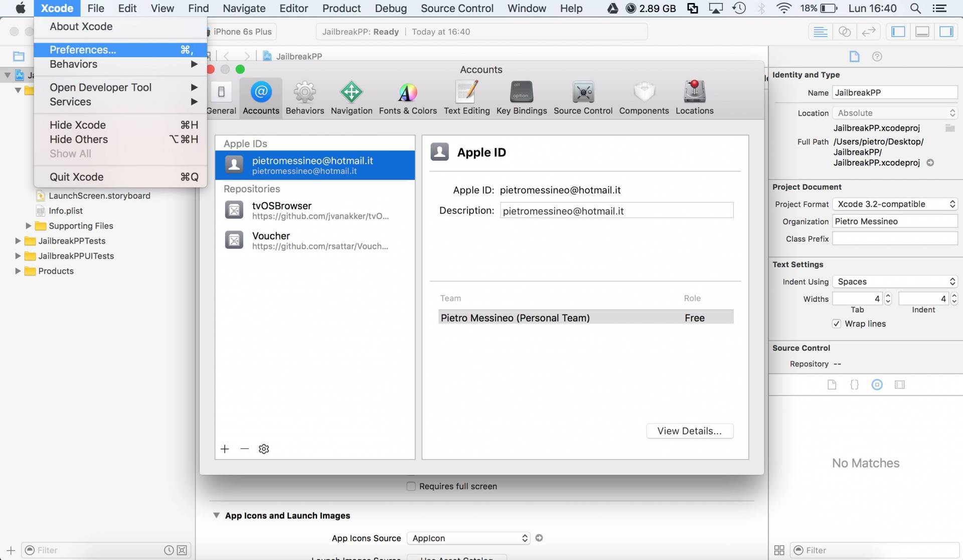Select Preferences menu item
This screenshot has width=963, height=560.
tap(120, 50)
